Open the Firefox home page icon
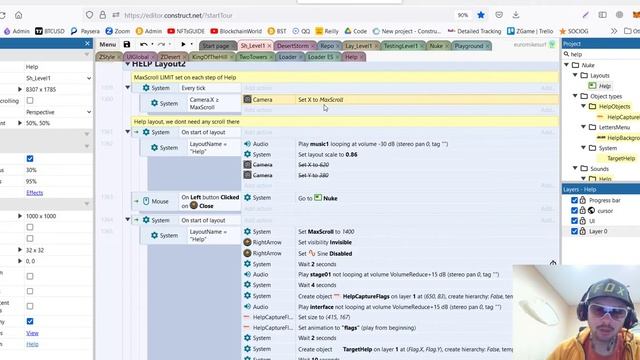 coord(19,15)
